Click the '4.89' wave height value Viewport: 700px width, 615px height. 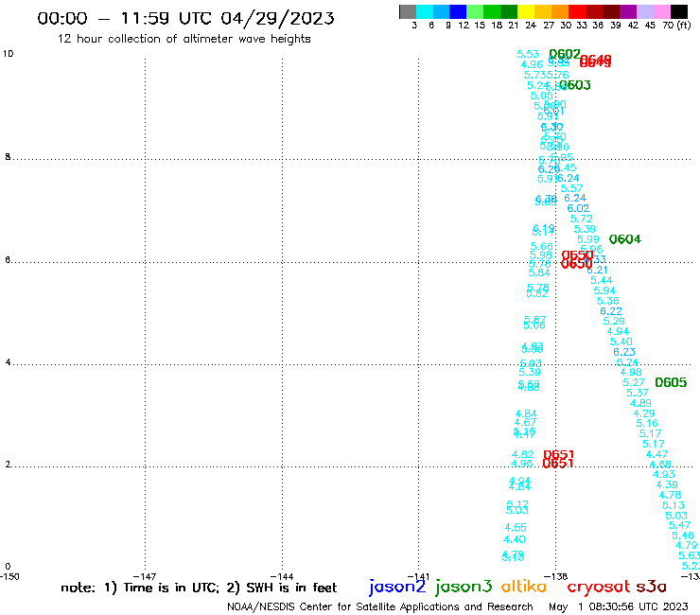(640, 403)
